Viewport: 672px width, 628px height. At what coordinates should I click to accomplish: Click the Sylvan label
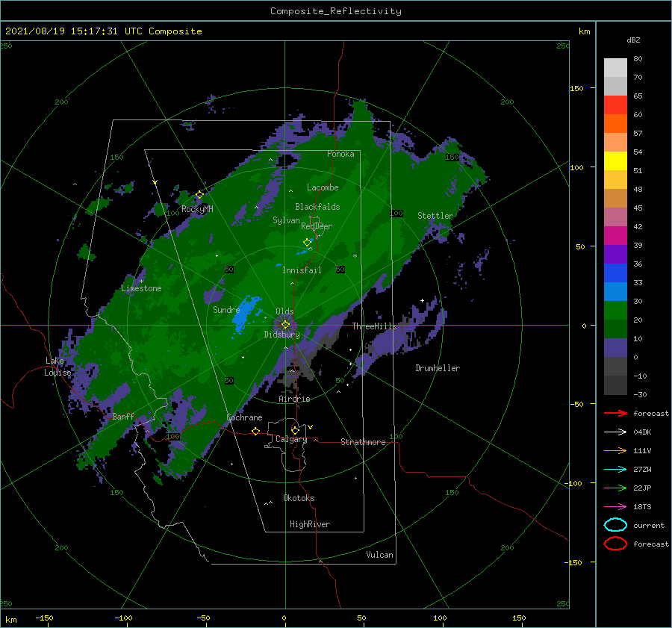pos(286,220)
